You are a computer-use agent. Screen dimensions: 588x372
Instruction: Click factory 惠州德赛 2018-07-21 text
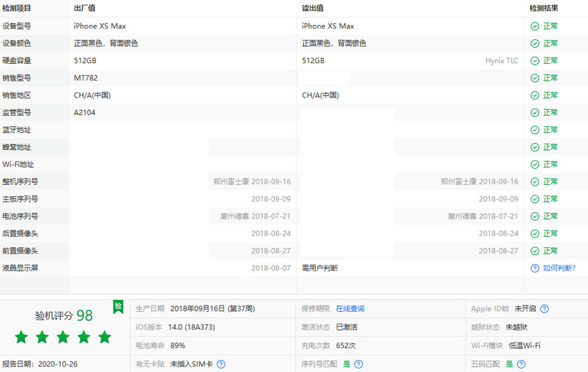click(x=255, y=216)
